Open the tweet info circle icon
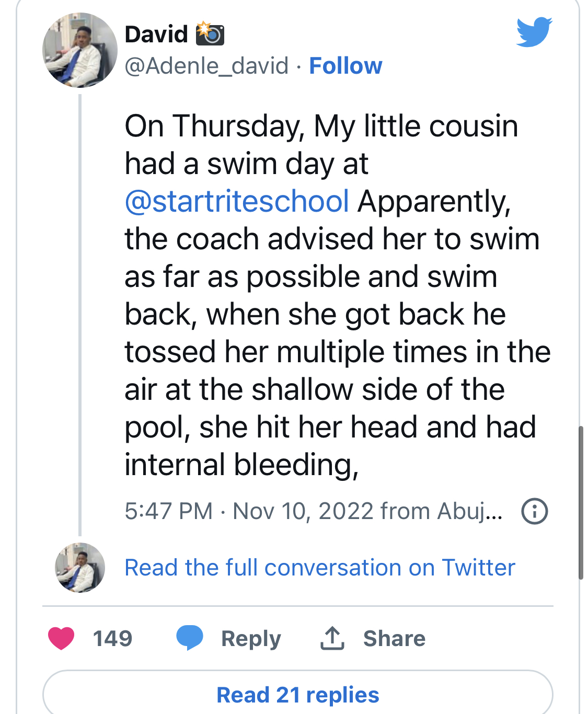588x714 pixels. pos(534,511)
